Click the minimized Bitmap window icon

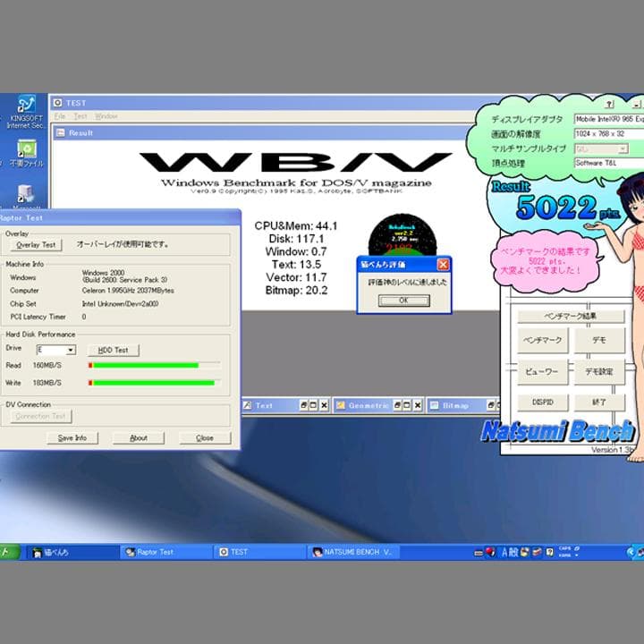pos(434,405)
